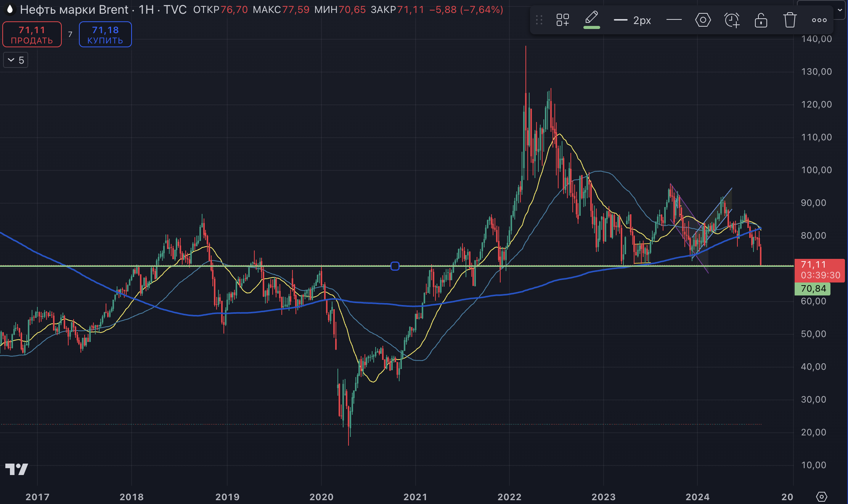The image size is (848, 504).
Task: Click the 50,00 price scale label
Action: point(813,334)
